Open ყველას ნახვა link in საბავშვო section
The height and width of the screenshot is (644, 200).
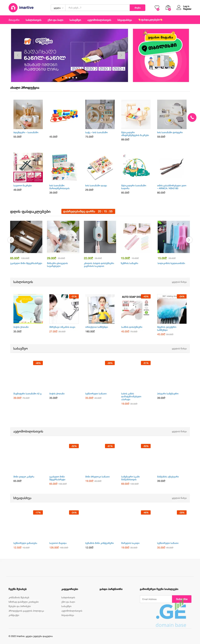[x=179, y=348]
